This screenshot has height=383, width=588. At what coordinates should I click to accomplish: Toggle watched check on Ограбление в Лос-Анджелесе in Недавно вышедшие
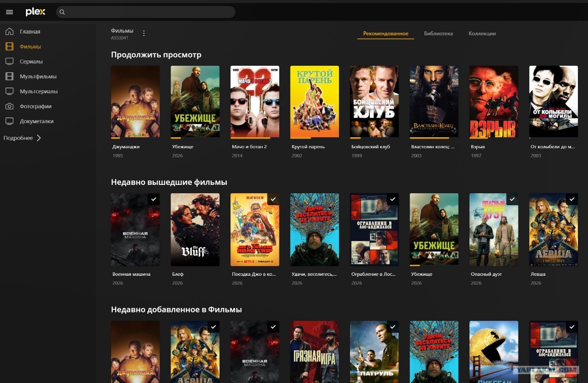393,199
